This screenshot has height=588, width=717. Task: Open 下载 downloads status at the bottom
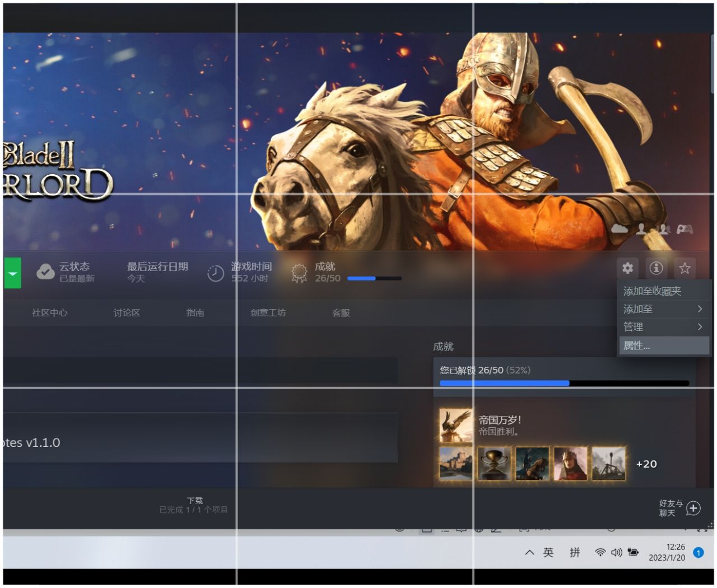point(194,505)
